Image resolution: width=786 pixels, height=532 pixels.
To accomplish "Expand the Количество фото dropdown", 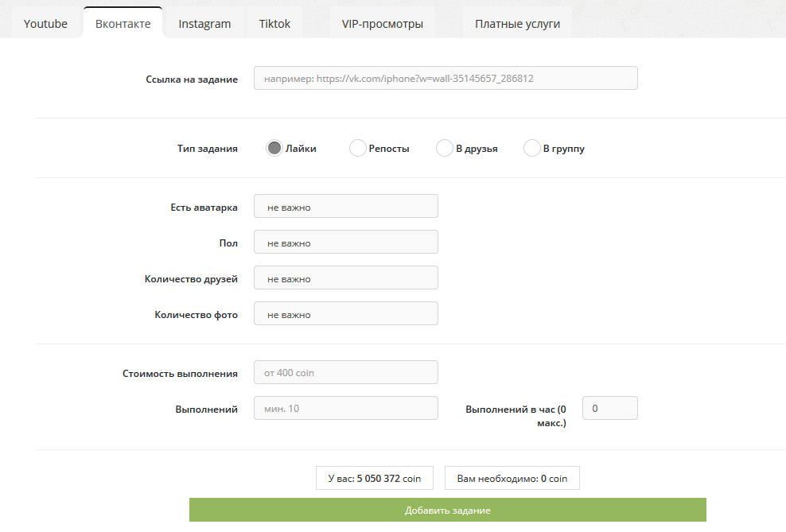I will [346, 313].
